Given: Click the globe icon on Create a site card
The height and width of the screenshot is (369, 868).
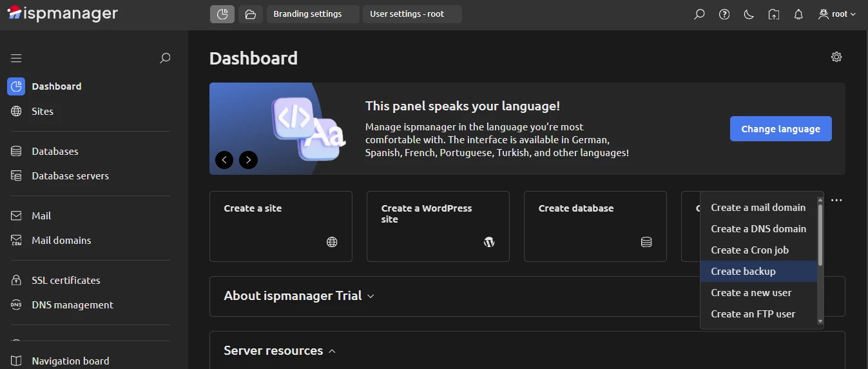Looking at the screenshot, I should pos(332,242).
